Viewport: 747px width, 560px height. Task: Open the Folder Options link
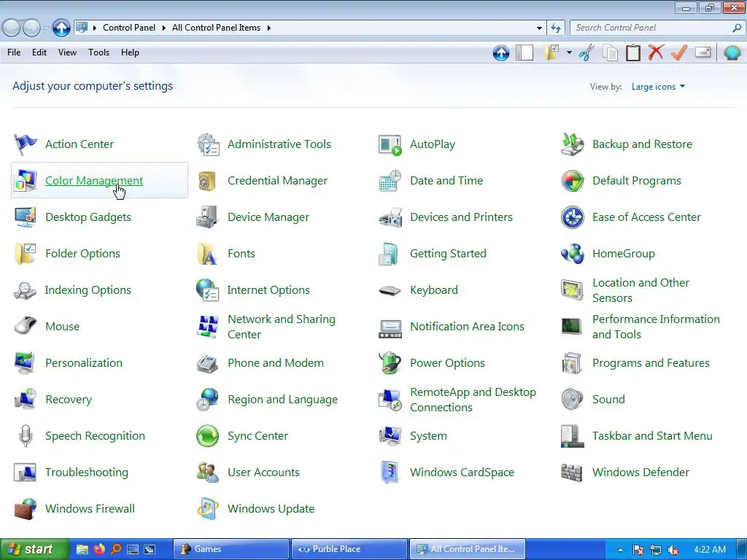82,254
